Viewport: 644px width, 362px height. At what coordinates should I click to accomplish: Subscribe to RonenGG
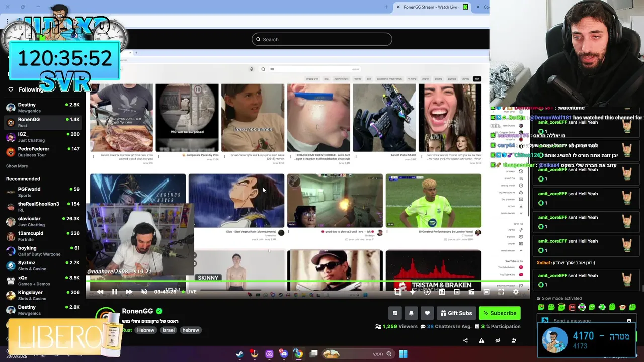tap(500, 313)
